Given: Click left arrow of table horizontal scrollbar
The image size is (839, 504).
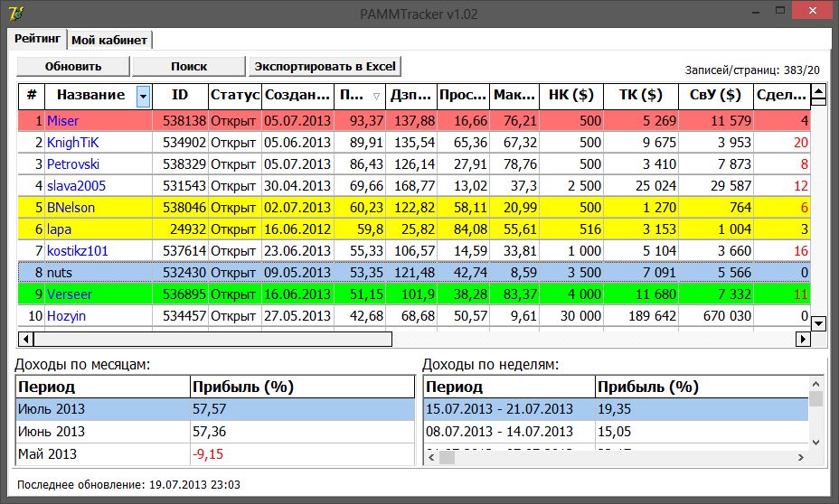Looking at the screenshot, I should (25, 339).
